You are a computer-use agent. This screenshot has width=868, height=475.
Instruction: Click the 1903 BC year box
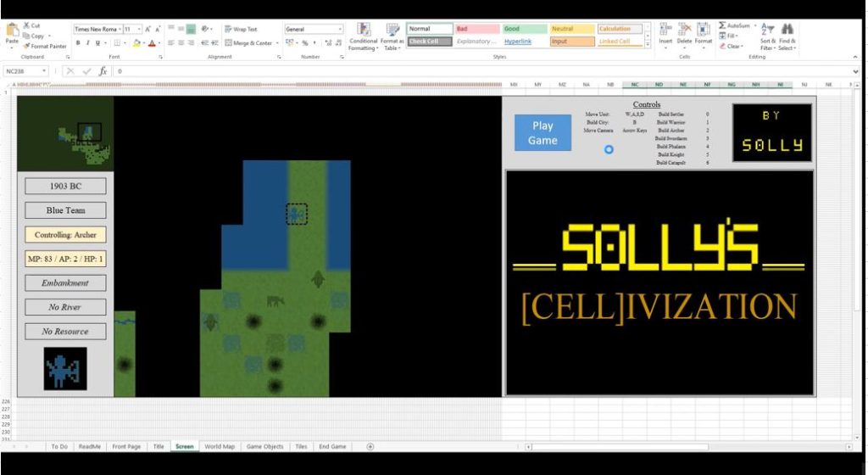pos(65,186)
